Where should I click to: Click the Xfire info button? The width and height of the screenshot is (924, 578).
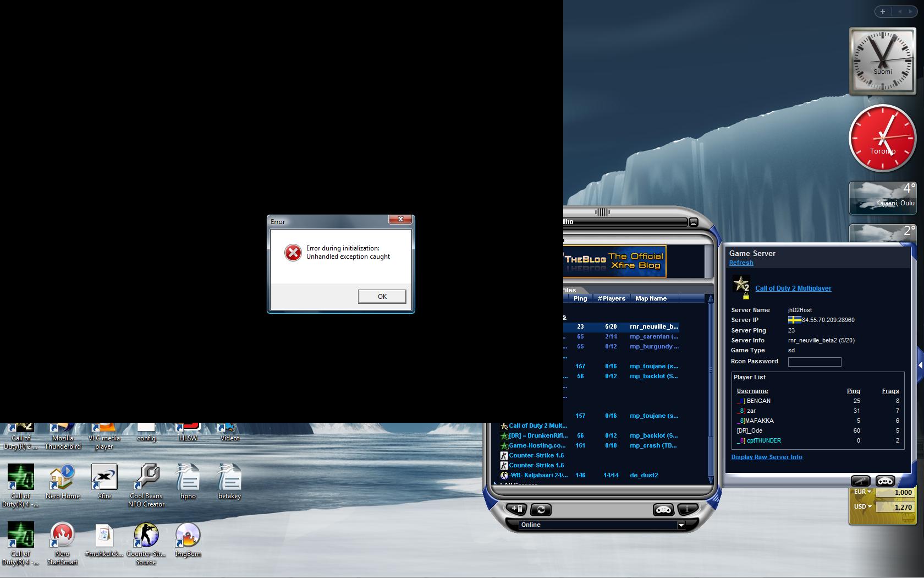click(x=687, y=509)
